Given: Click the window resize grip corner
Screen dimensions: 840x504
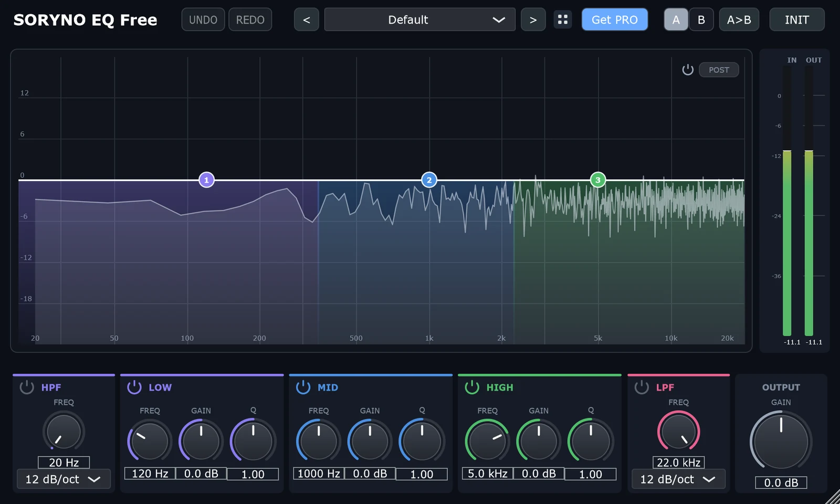Looking at the screenshot, I should 833,497.
